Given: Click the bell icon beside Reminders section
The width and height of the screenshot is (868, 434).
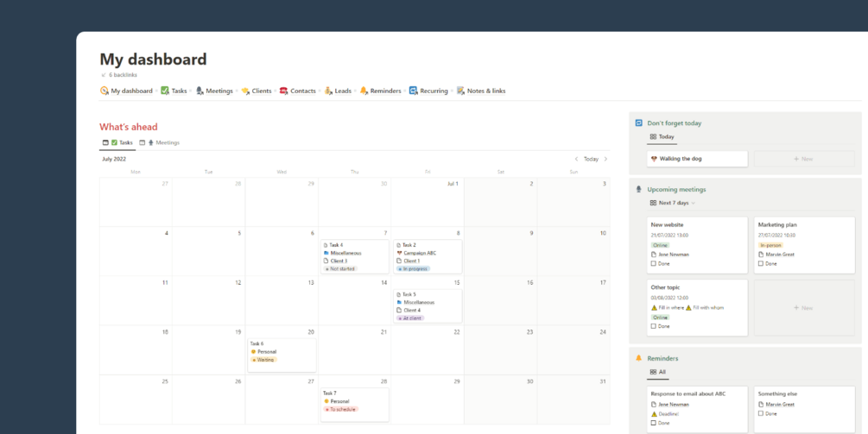Looking at the screenshot, I should point(639,358).
